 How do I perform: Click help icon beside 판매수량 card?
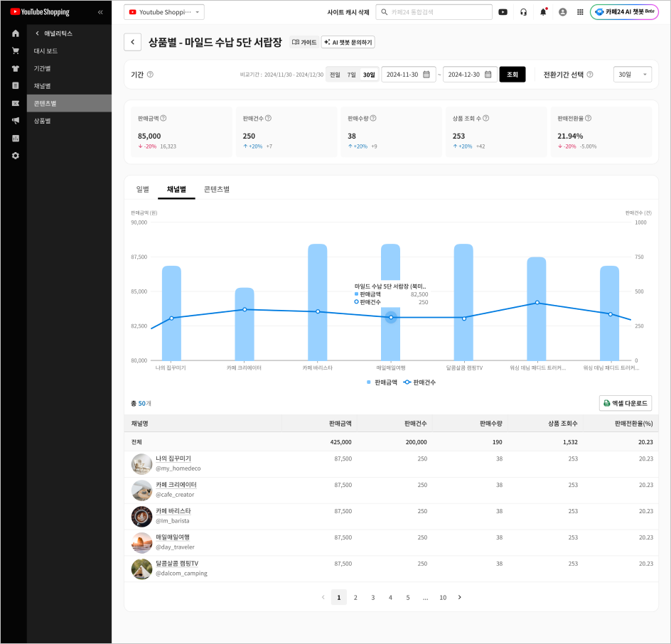pos(373,118)
